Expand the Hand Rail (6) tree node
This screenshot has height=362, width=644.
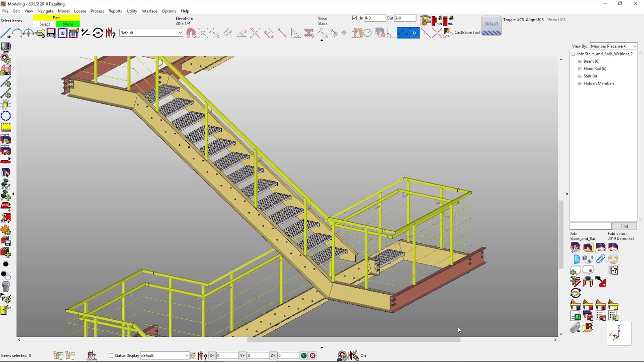[x=580, y=69]
